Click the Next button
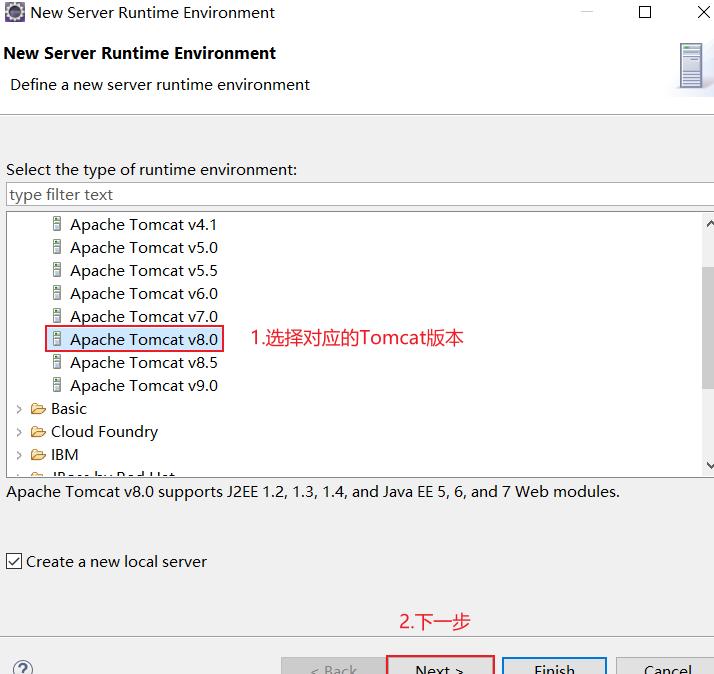 coord(440,666)
